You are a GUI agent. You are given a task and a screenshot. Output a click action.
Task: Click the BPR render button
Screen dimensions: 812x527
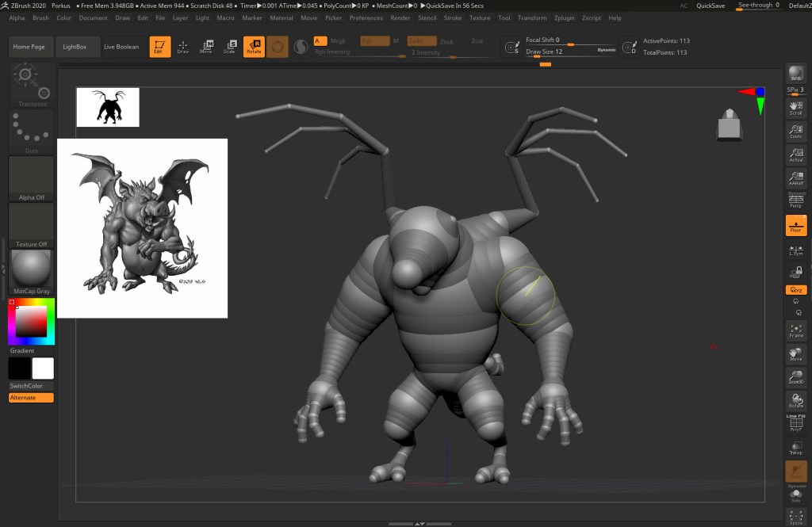(795, 74)
